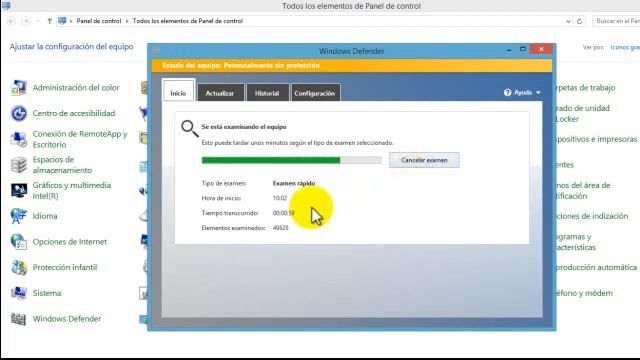
Task: Open the Sistema link
Action: [47, 293]
